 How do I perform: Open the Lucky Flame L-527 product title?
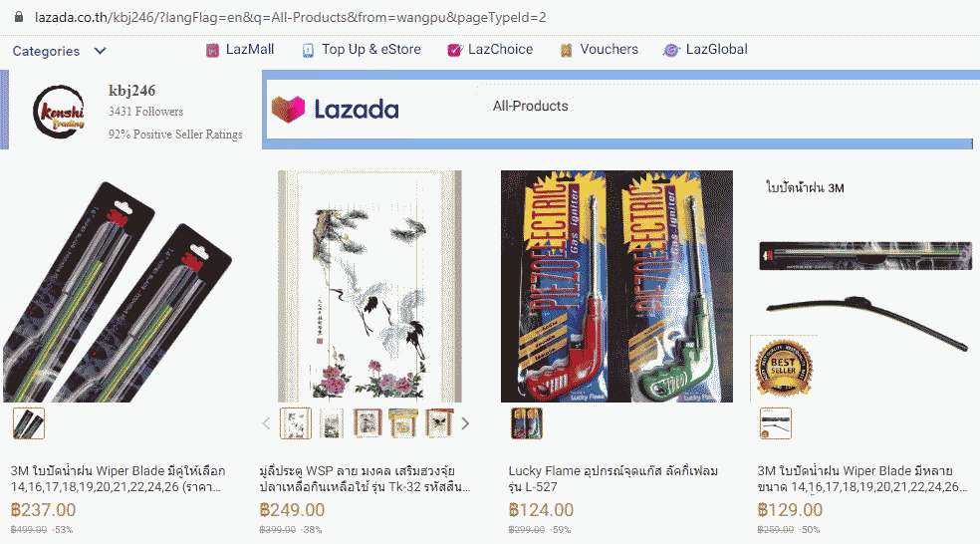point(613,479)
